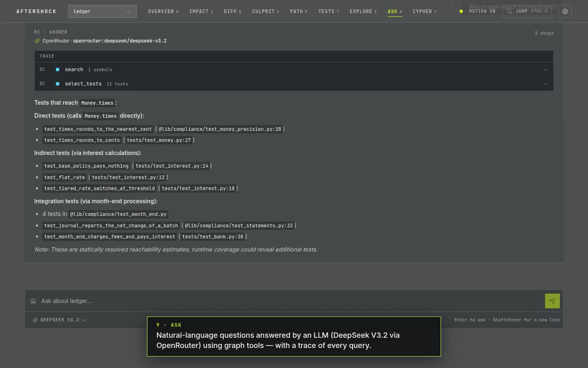Open the EXPLORE tab
Screen dimensions: 588x368
pyautogui.click(x=363, y=11)
